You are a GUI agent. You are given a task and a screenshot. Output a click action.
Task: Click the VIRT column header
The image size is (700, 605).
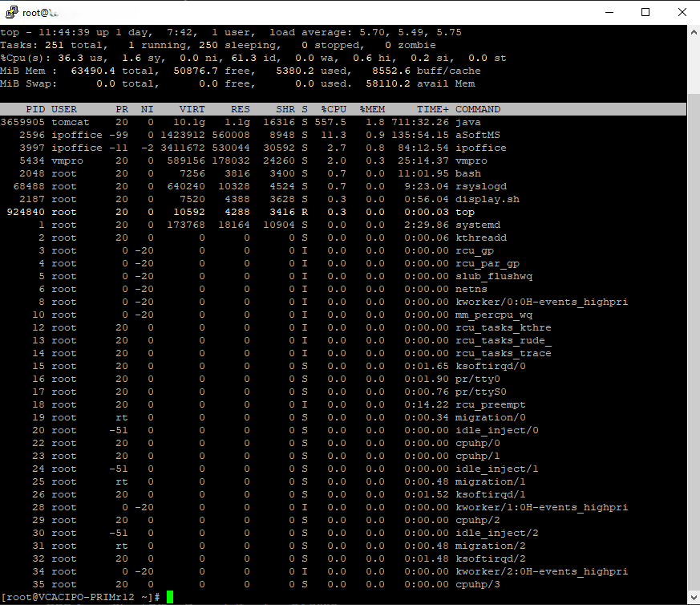tap(192, 109)
